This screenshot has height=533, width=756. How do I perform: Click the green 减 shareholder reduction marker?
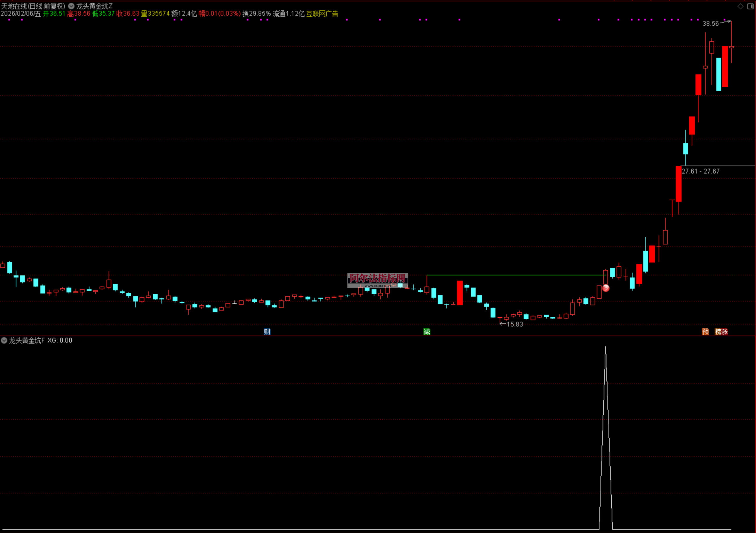(427, 332)
